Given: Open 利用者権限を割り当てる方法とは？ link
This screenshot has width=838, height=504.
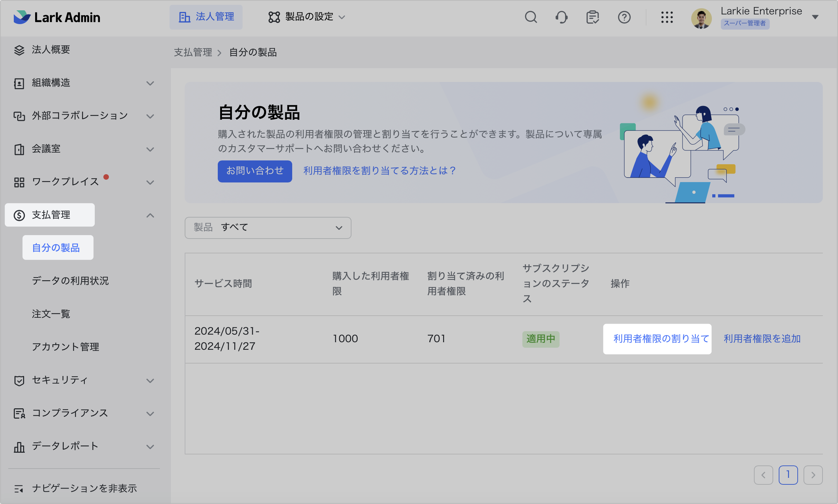Looking at the screenshot, I should pos(380,171).
